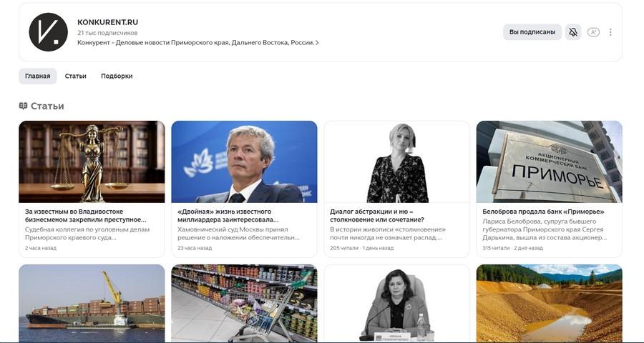Click the 'В истории живописи «столкновение»' excerpt
Image resolution: width=644 pixels, height=343 pixels.
[388, 234]
